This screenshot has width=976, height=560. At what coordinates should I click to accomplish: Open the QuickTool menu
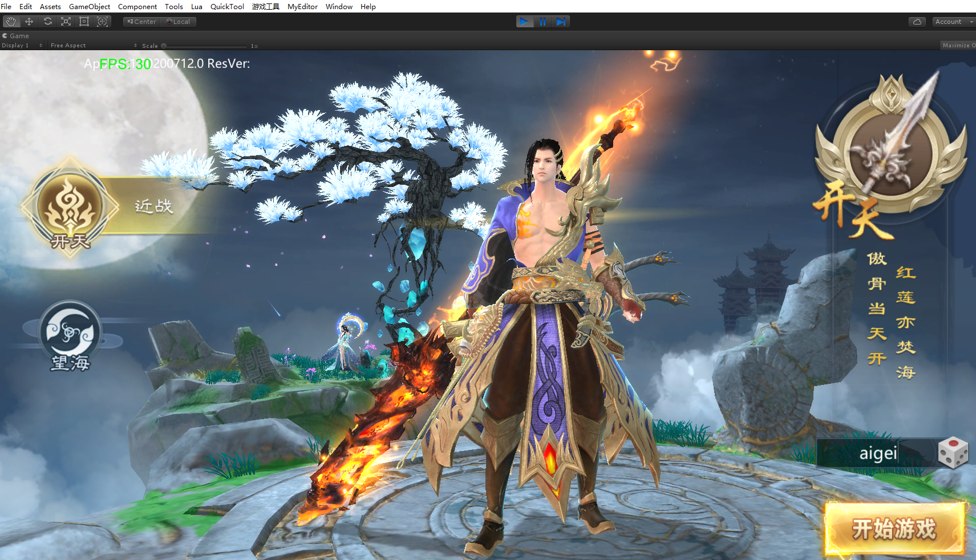[x=227, y=6]
